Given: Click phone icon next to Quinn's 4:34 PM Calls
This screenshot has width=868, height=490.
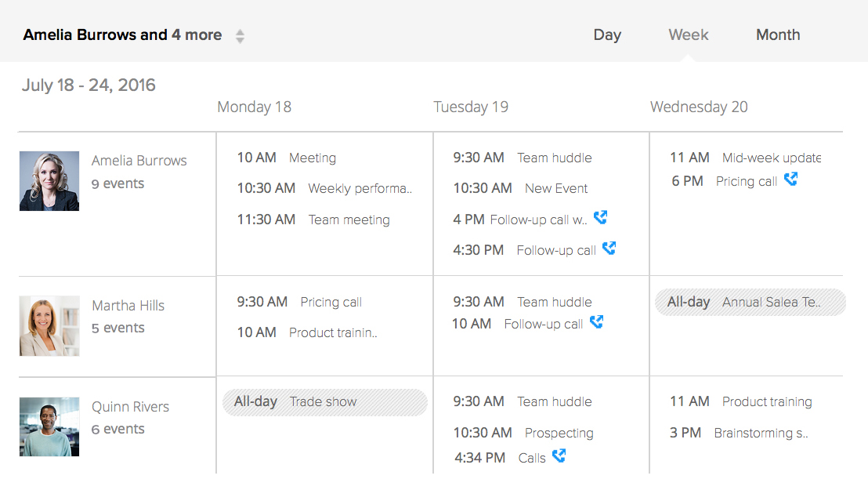Looking at the screenshot, I should pyautogui.click(x=559, y=456).
